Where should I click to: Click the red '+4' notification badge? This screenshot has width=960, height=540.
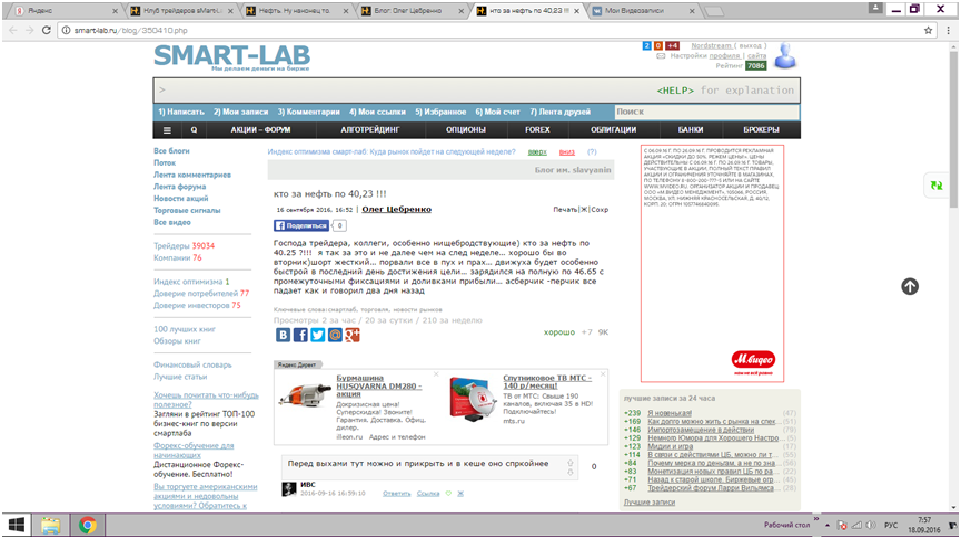coord(672,46)
